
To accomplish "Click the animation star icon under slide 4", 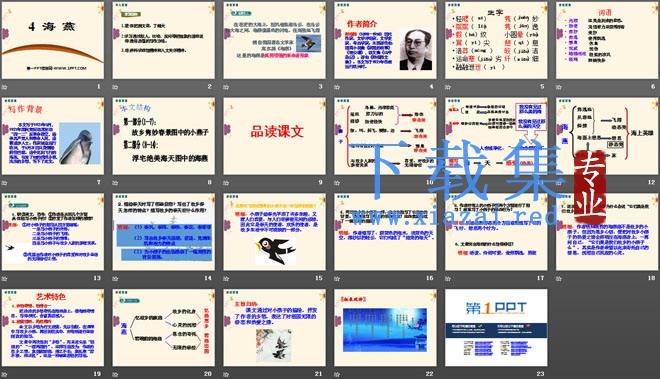I will pyautogui.click(x=337, y=87).
